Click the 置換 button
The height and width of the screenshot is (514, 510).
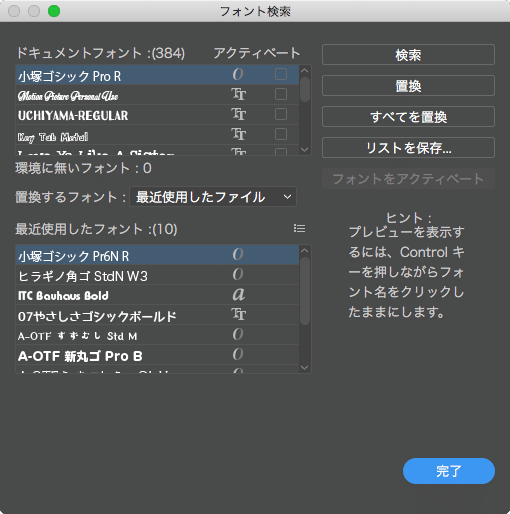(x=408, y=86)
